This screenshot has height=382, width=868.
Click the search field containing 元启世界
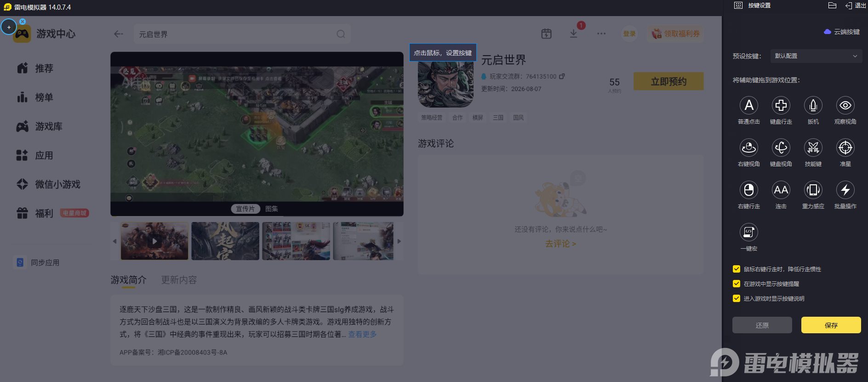point(242,34)
